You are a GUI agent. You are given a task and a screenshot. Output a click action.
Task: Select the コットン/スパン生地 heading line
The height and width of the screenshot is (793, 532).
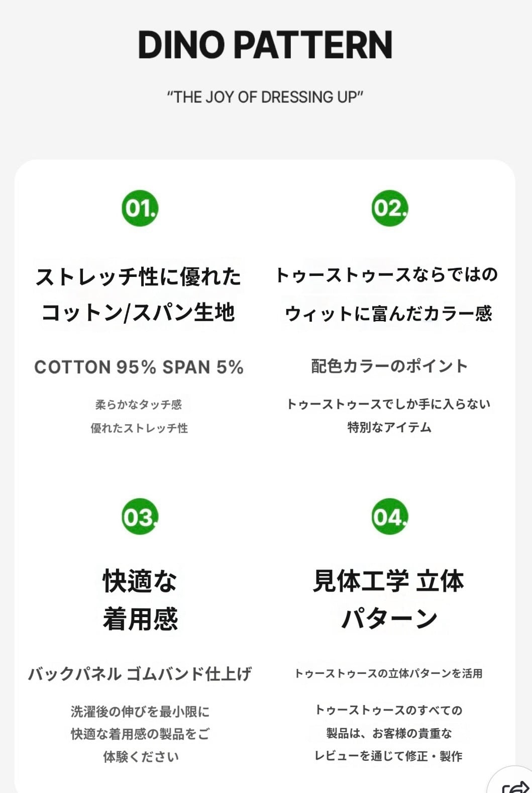[x=139, y=313]
